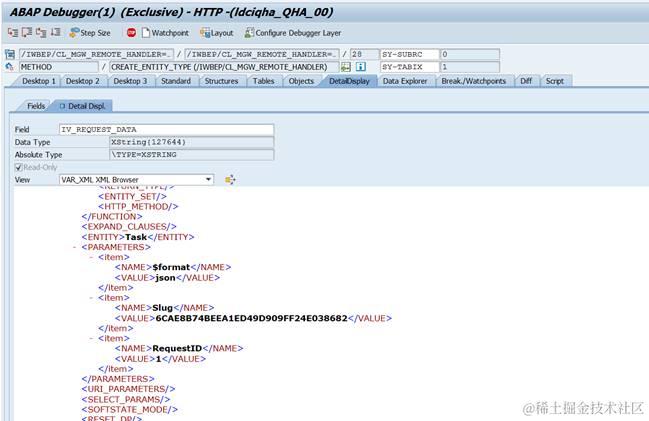The image size is (649, 421).
Task: Click the navigate icon beside METHOD field
Action: click(x=10, y=67)
